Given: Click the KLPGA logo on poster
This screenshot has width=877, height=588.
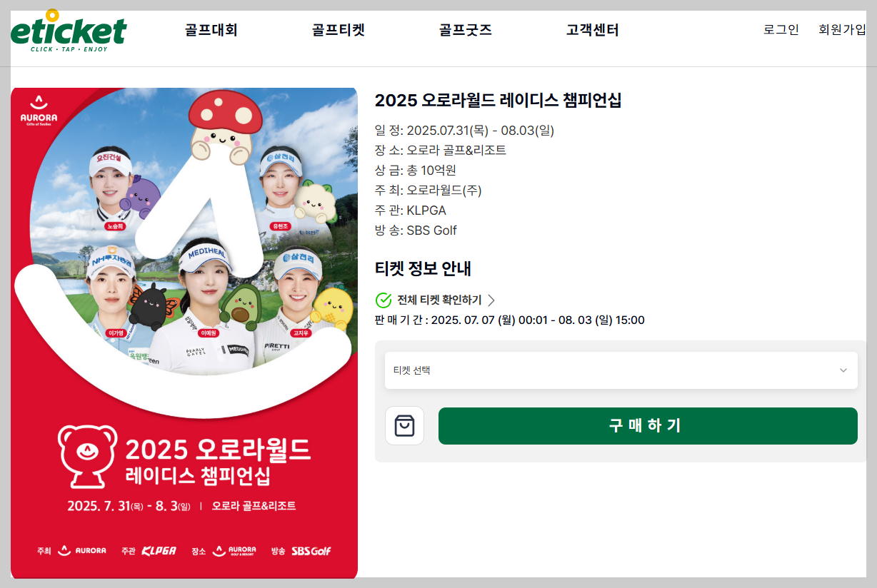Looking at the screenshot, I should click(158, 551).
